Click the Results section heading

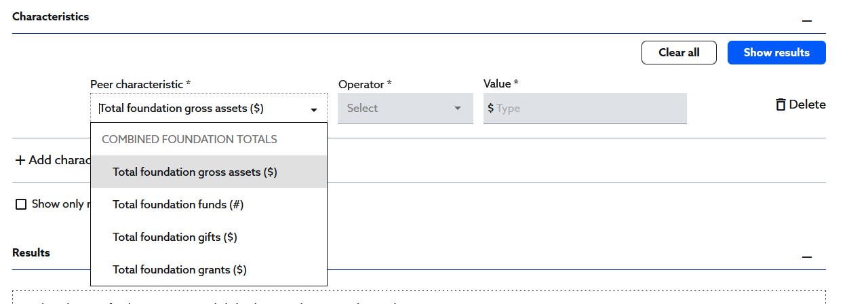(31, 252)
